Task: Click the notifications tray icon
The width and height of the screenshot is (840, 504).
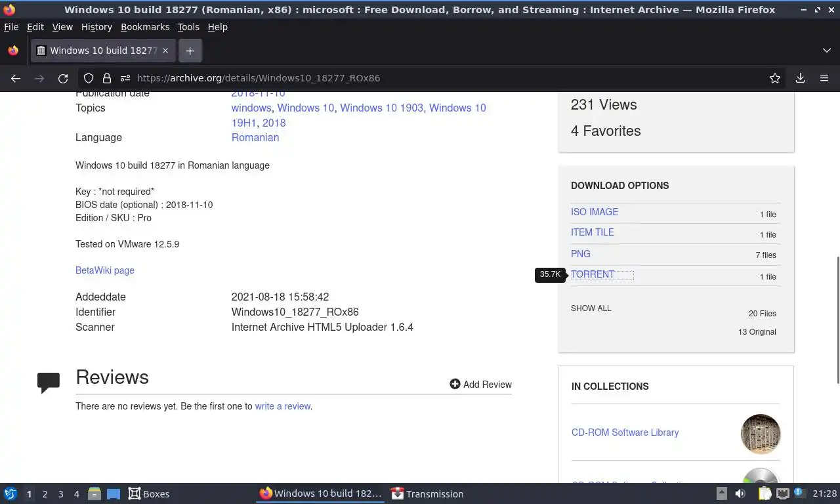Action: pyautogui.click(x=799, y=493)
